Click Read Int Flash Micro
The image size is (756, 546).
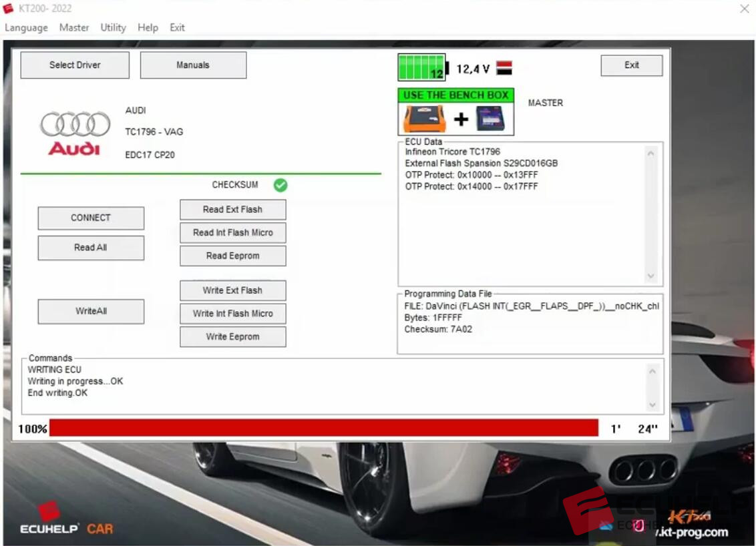(x=233, y=233)
